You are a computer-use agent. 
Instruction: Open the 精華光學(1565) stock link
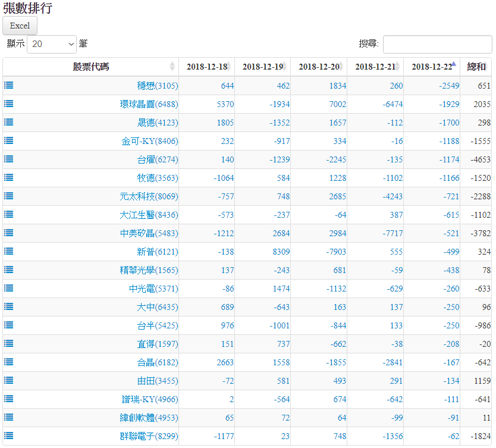click(149, 270)
